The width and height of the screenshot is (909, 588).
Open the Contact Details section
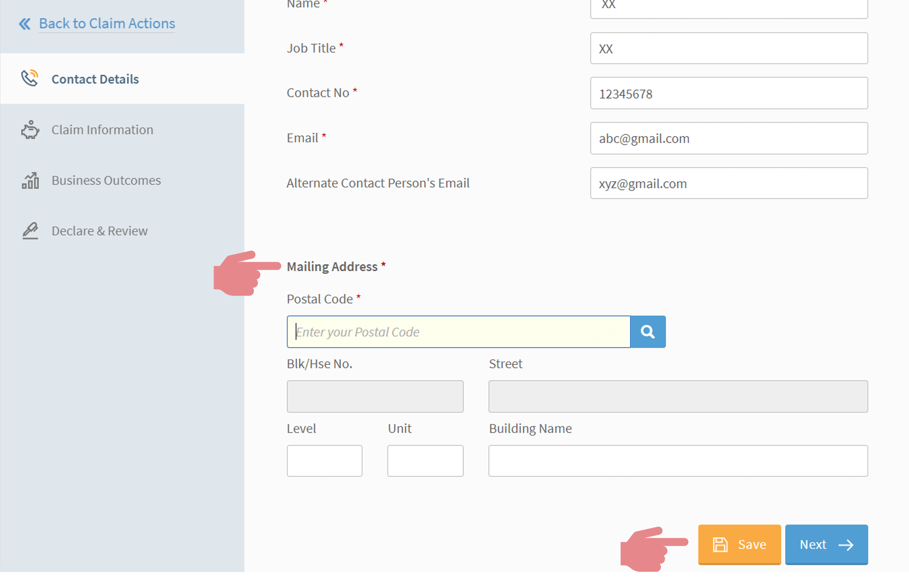[95, 79]
